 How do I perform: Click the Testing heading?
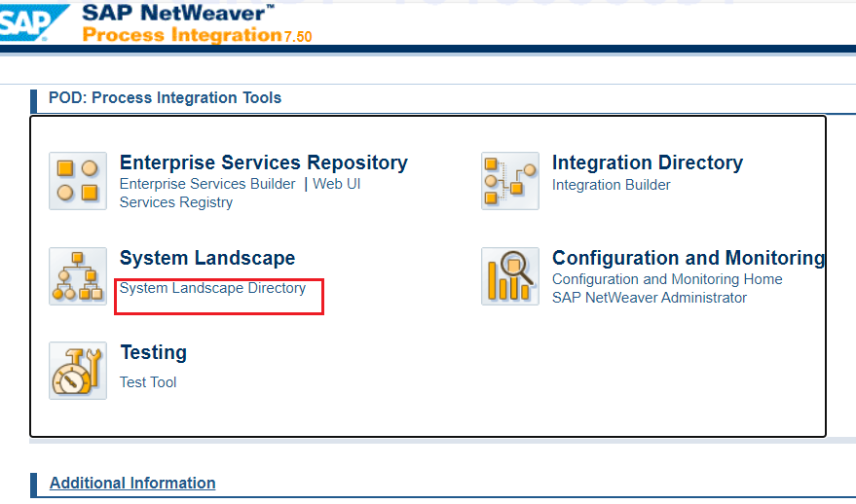[x=154, y=352]
